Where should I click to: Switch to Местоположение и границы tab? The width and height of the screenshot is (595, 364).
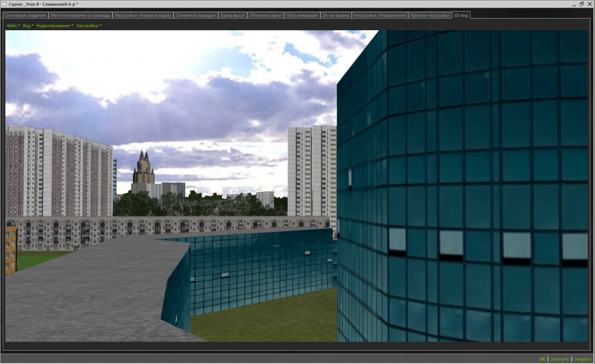tap(80, 16)
